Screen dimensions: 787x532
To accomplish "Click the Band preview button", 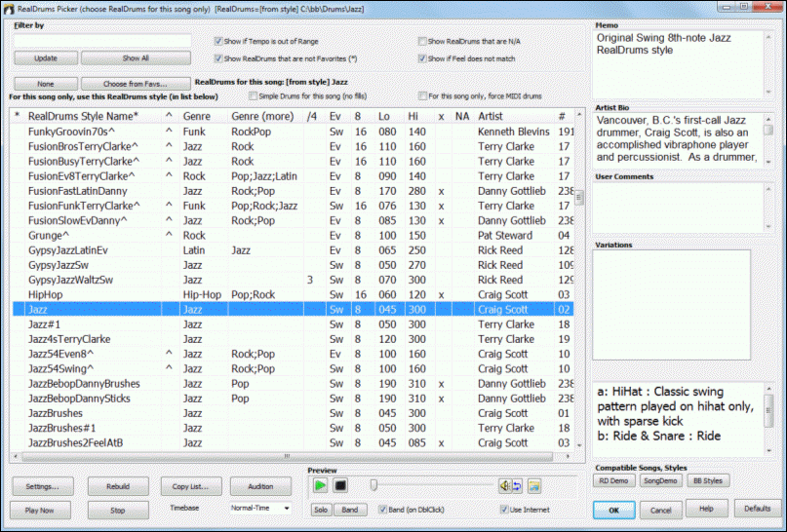I will tap(350, 510).
